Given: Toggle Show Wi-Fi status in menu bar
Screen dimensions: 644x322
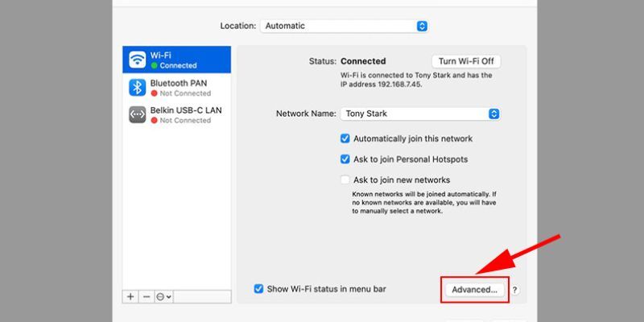Looking at the screenshot, I should click(x=258, y=289).
